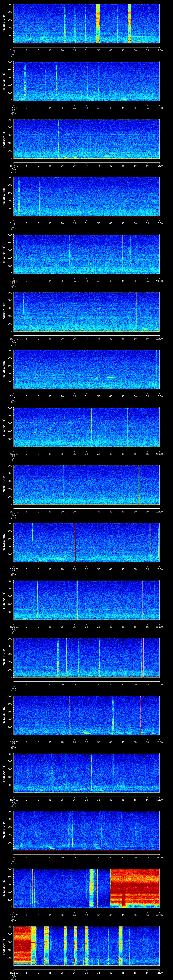
Task: Select the '32:00' end time label
Action: 159,915
